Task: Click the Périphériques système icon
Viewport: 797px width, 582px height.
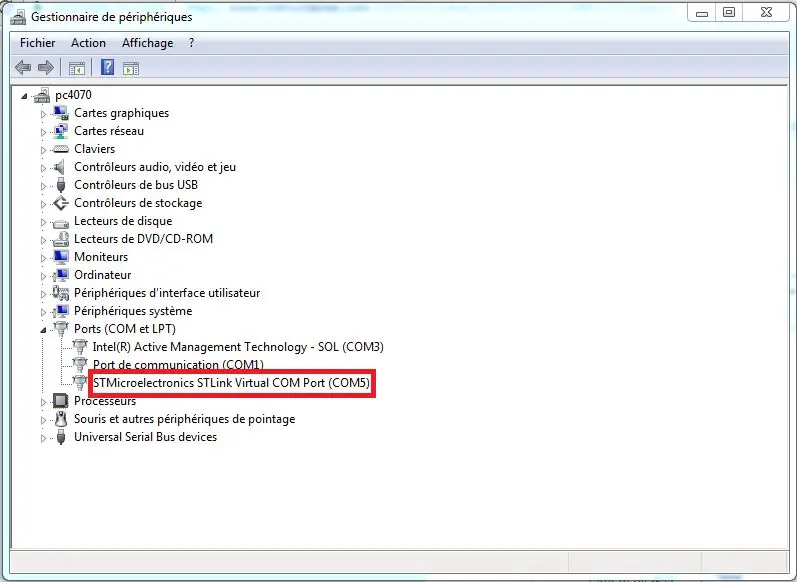Action: (x=60, y=311)
